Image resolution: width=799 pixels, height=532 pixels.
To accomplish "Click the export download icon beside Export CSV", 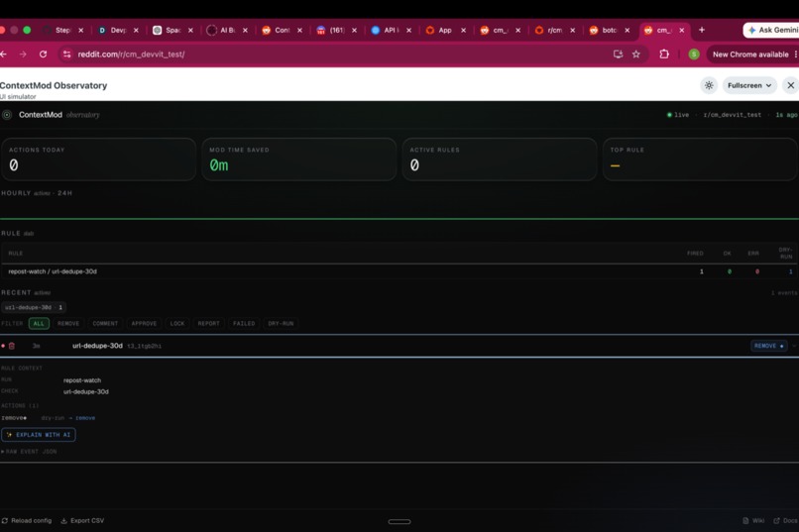I will 63,521.
